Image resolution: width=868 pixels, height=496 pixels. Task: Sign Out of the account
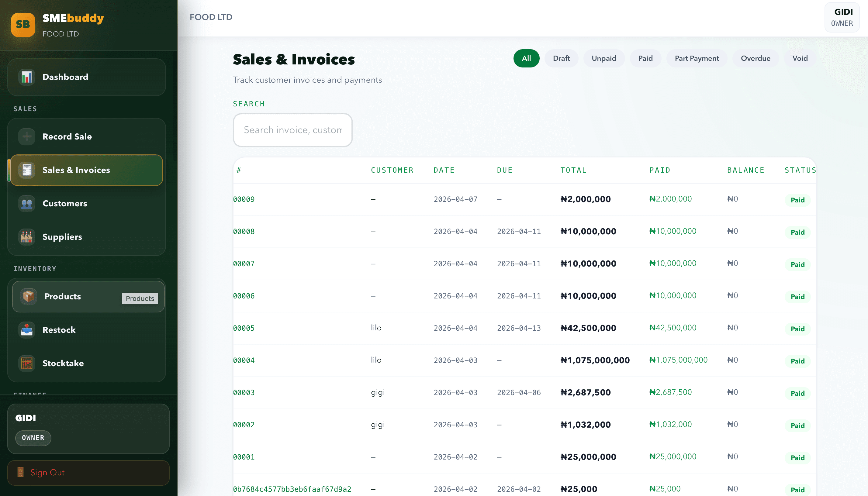pyautogui.click(x=88, y=473)
